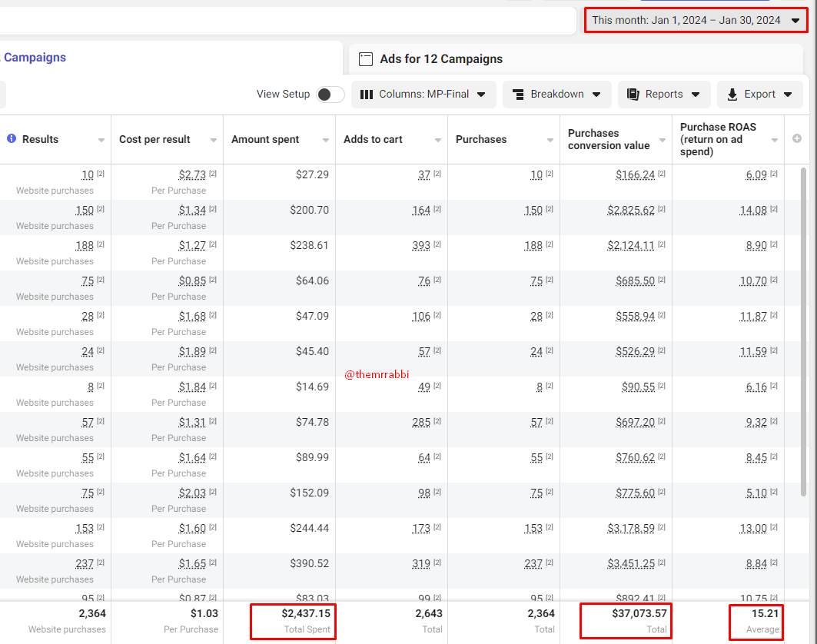
Task: Click the amount spent $89.99
Action: [x=312, y=457]
